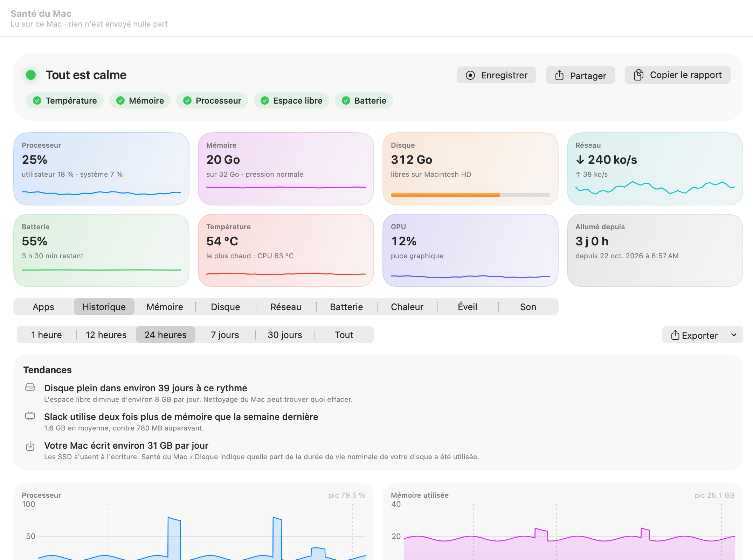The height and width of the screenshot is (560, 753).
Task: Click Copier le rapport button
Action: click(678, 75)
